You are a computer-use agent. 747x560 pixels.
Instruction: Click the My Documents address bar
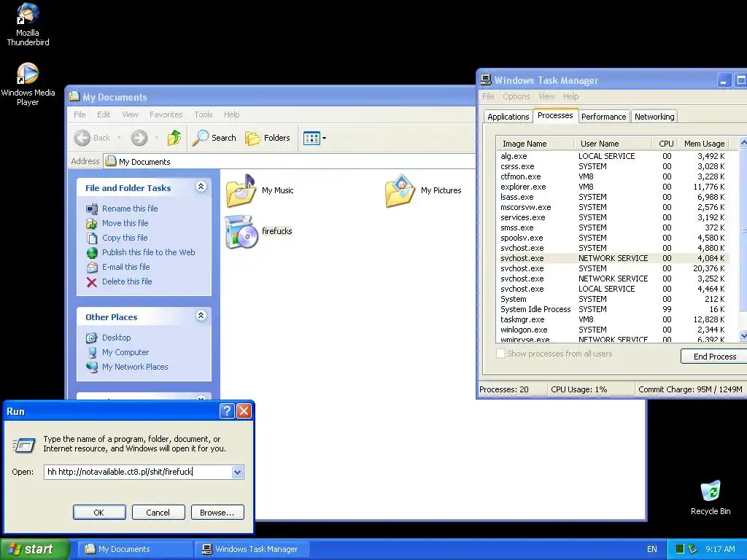point(290,162)
